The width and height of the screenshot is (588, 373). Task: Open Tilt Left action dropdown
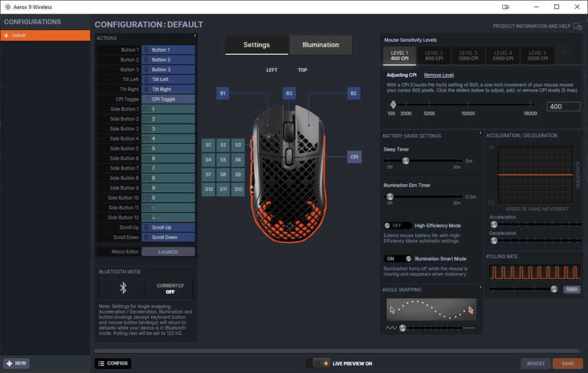[168, 79]
